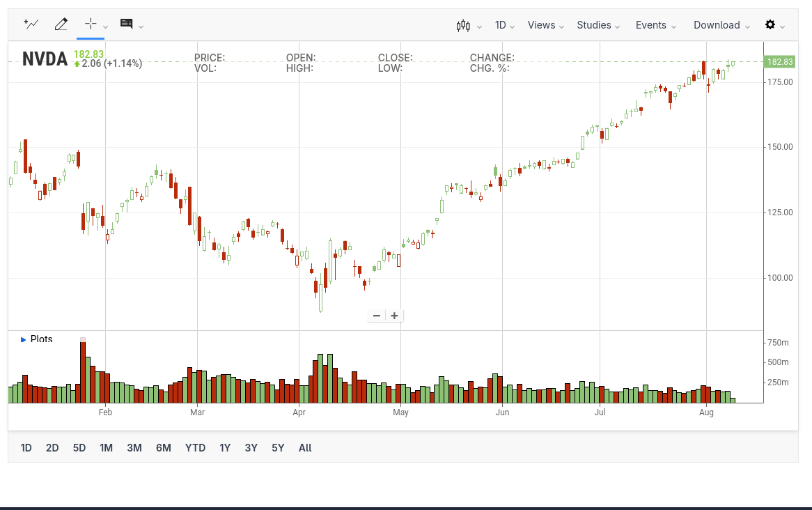
Task: Click the Feb label on time axis
Action: (105, 412)
